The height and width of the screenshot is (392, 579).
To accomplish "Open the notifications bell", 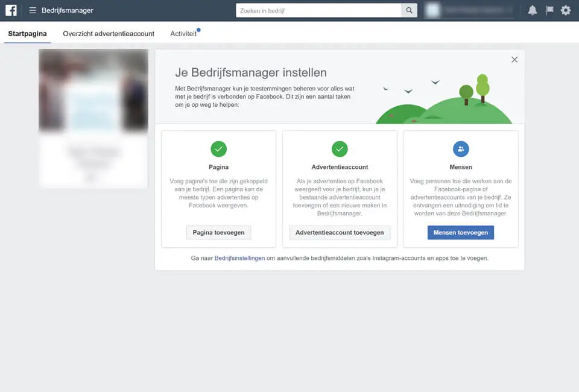I will [x=532, y=10].
